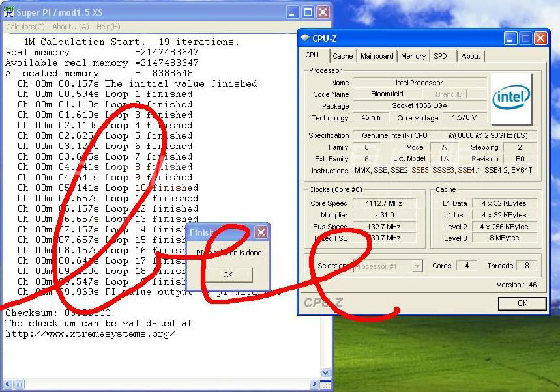Switch to the Cache tab in CPU-Z
This screenshot has width=560, height=392.
[x=342, y=56]
